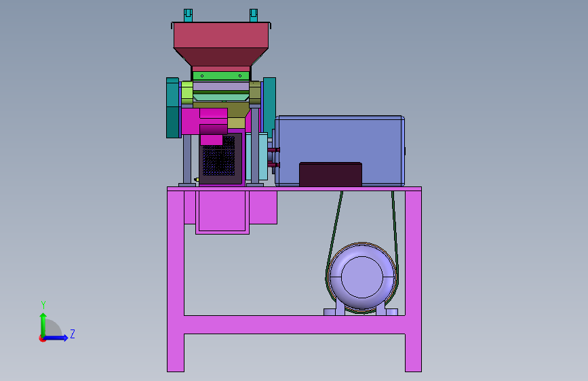The image size is (588, 381).
Task: Select the pink table's left leg
Action: click(176, 281)
